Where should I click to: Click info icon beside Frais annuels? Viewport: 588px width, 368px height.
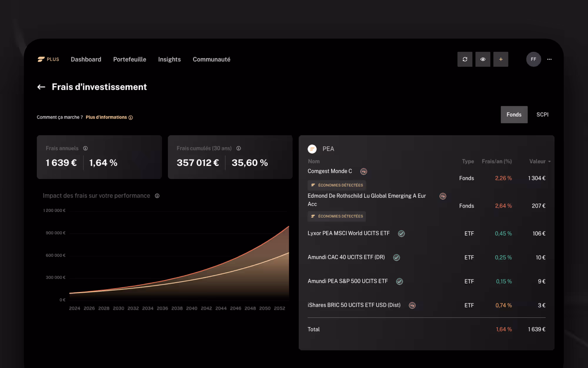(x=85, y=148)
